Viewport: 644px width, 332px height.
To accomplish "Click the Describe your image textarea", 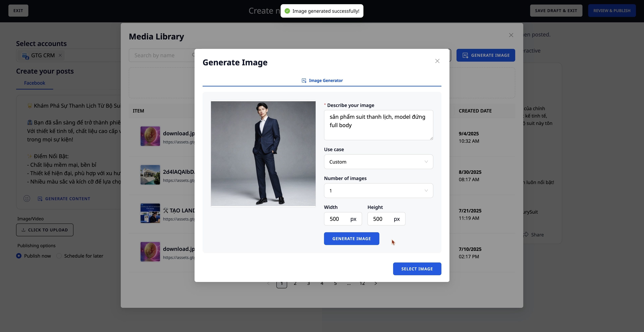I will point(378,125).
